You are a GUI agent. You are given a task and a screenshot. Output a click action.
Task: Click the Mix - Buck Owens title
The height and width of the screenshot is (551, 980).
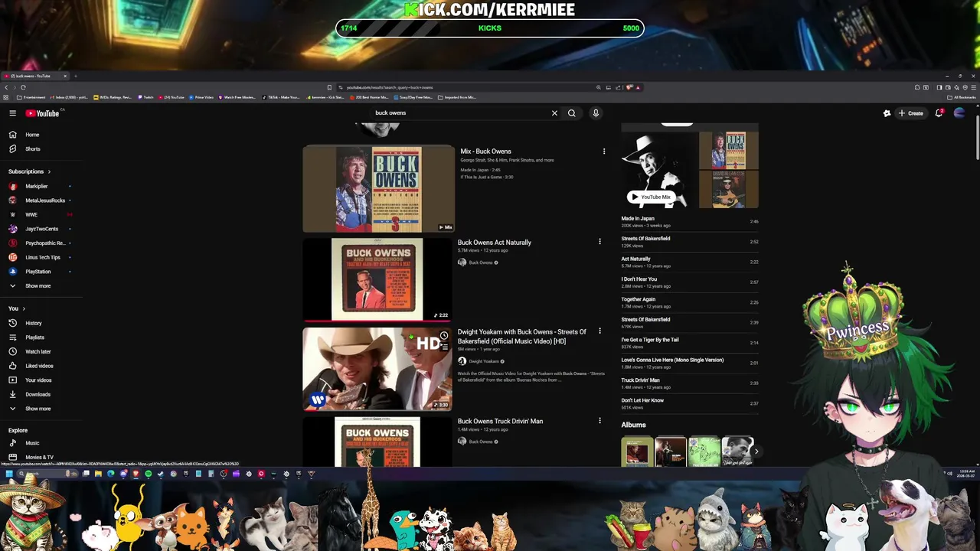click(485, 152)
